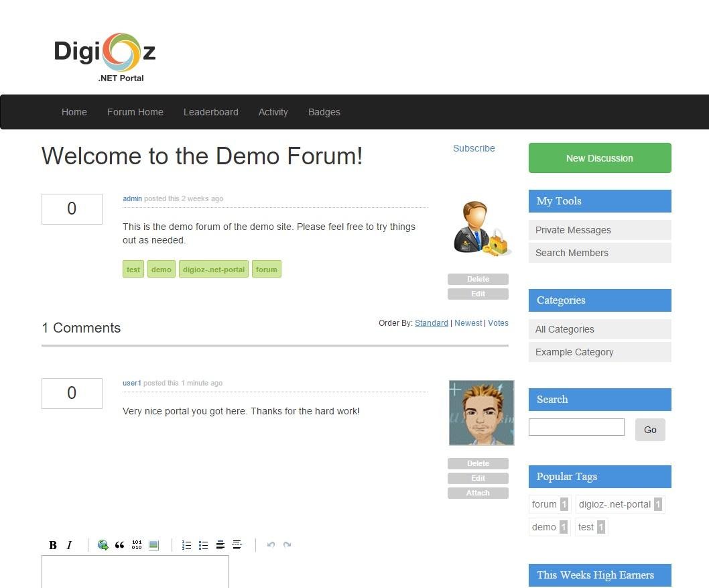
Task: Insert a blockquote in the editor
Action: tap(119, 545)
